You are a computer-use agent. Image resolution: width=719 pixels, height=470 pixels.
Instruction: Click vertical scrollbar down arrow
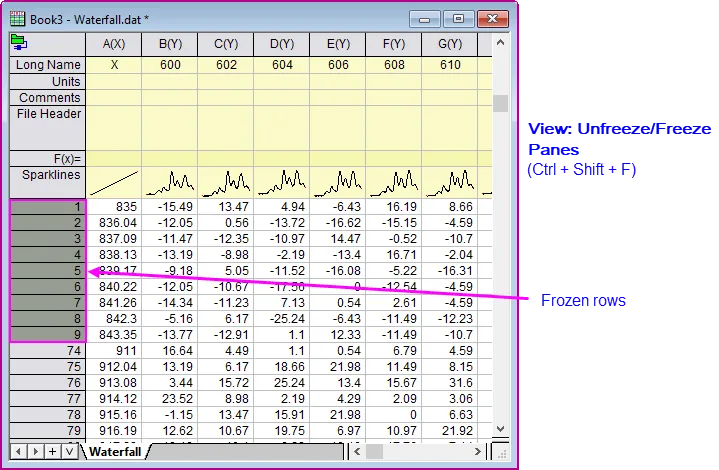[500, 429]
